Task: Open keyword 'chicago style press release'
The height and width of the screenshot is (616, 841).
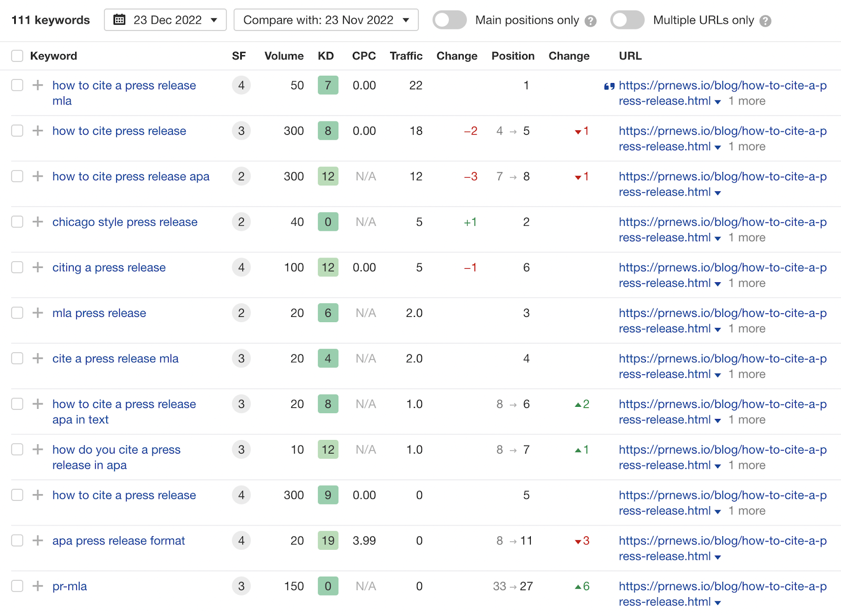Action: tap(125, 222)
